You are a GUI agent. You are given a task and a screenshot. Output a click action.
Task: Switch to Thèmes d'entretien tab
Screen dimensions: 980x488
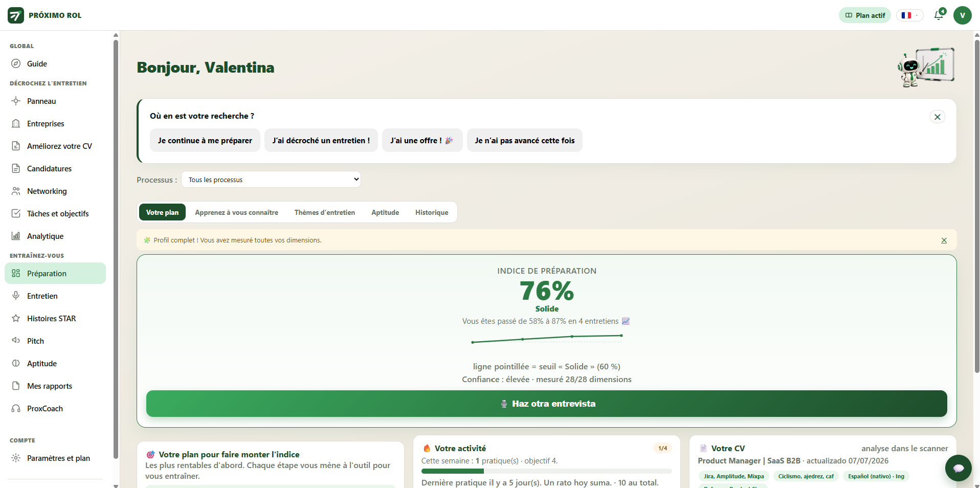(324, 212)
